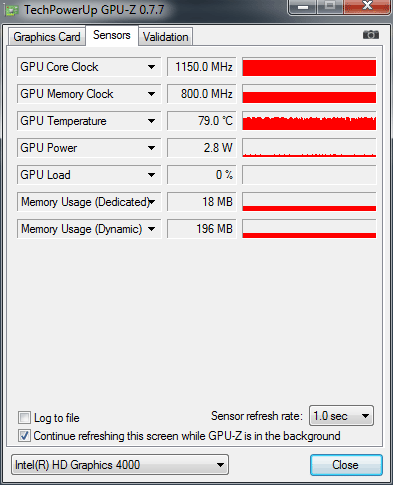Minimize the GPU-Z window
The width and height of the screenshot is (393, 485).
point(303,6)
